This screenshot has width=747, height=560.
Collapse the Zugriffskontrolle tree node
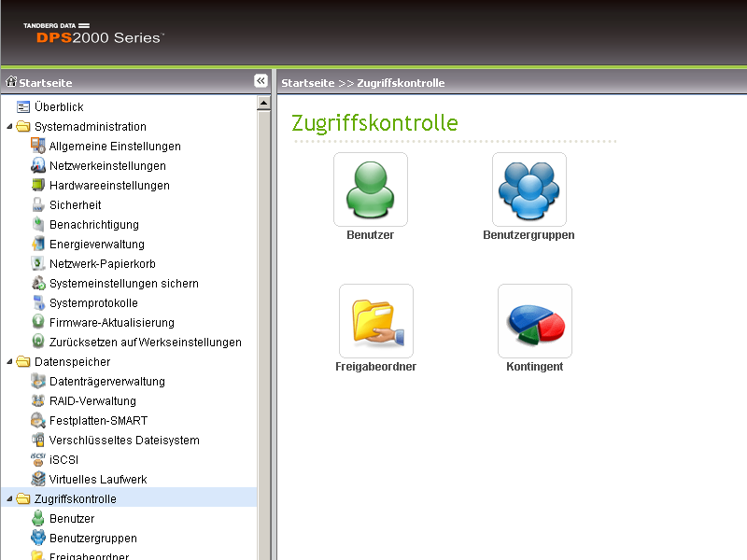pos(9,498)
